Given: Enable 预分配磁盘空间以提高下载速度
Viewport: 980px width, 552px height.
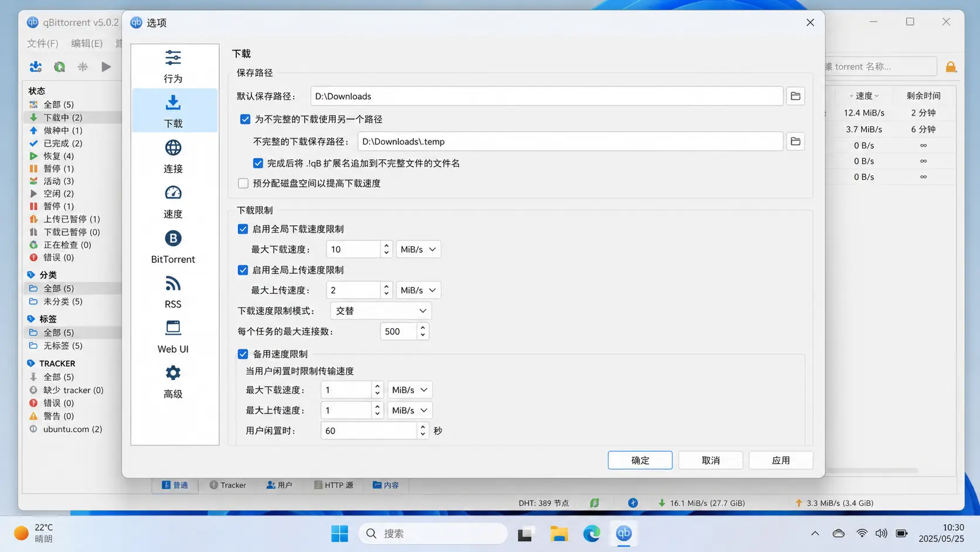Looking at the screenshot, I should (243, 184).
